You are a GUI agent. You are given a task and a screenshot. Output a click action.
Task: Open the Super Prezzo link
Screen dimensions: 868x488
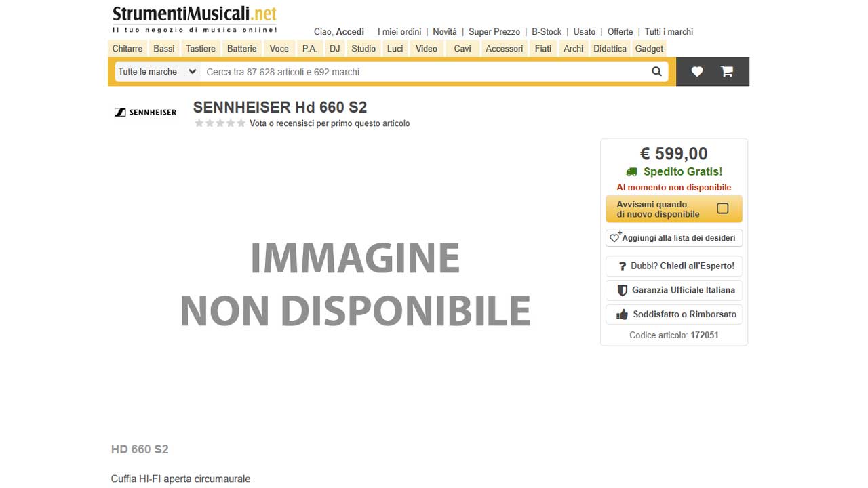click(494, 32)
